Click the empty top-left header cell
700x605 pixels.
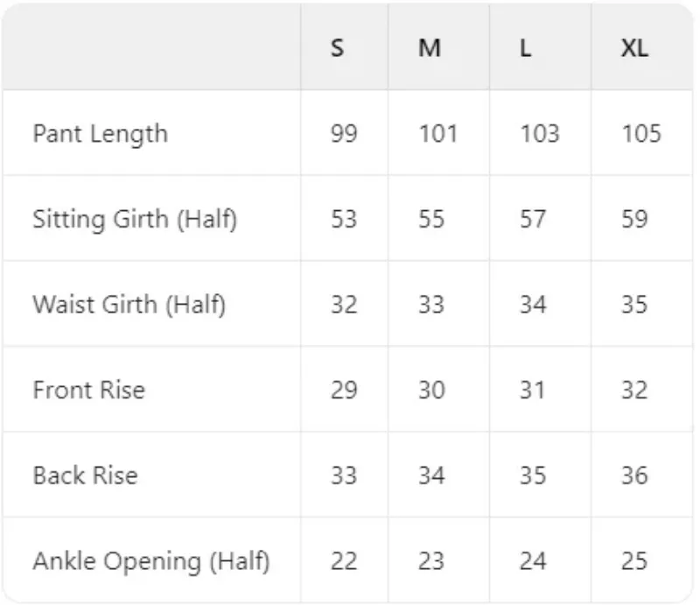151,49
